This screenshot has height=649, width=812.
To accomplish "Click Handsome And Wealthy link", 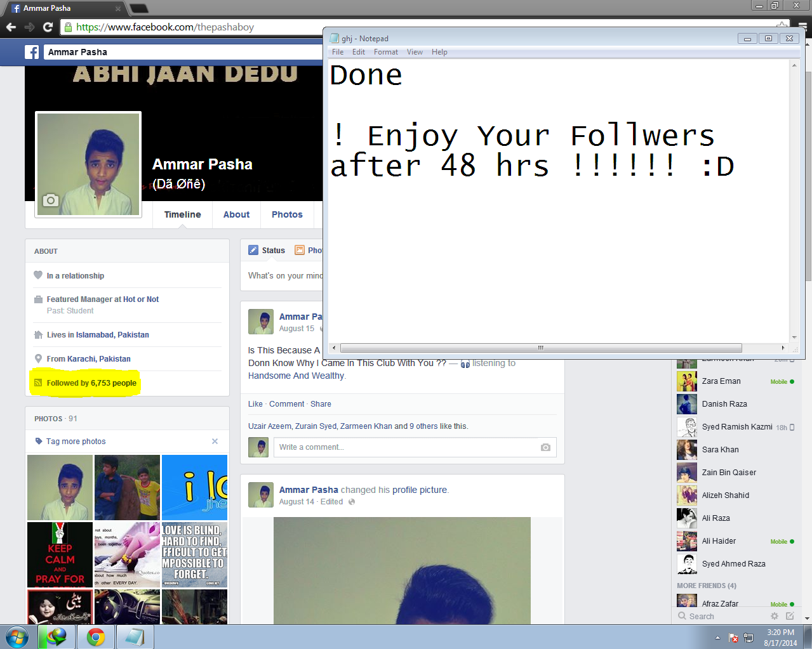I will (x=296, y=376).
